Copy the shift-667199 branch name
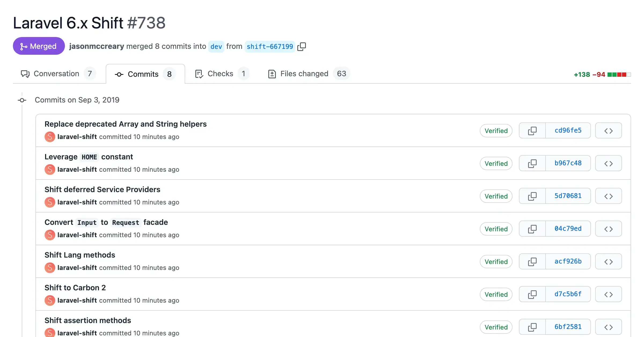 302,46
